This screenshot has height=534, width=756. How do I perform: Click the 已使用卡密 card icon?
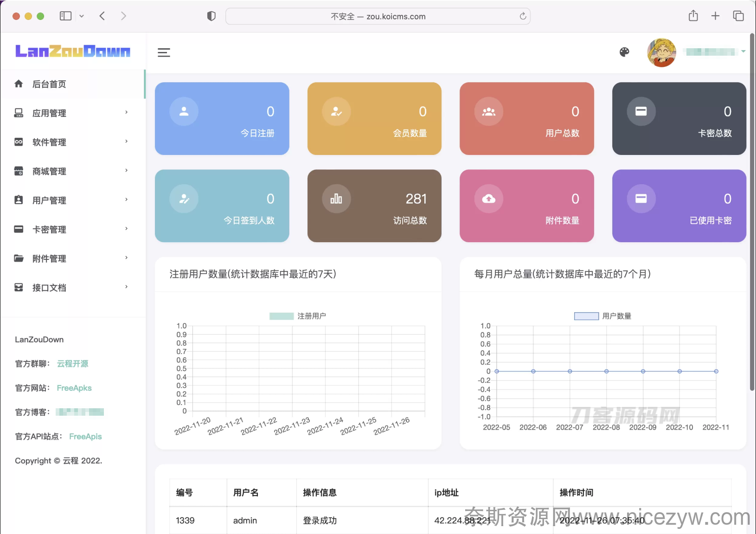click(x=641, y=199)
